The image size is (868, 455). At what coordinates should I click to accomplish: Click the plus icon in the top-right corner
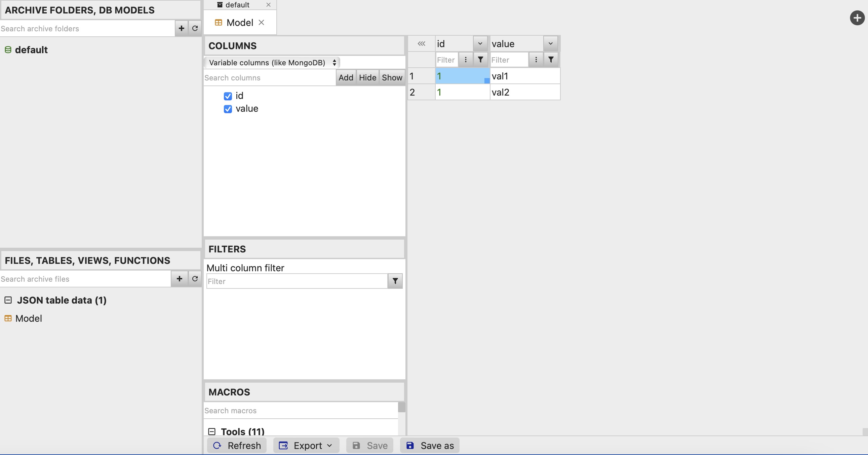tap(858, 18)
